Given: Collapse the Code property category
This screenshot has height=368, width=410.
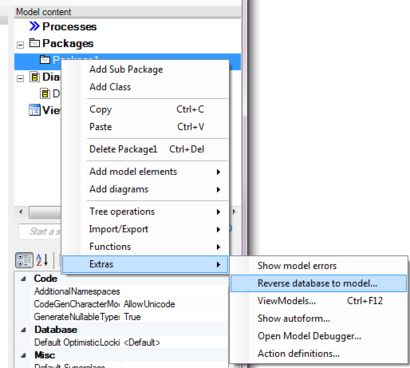Looking at the screenshot, I should [23, 279].
